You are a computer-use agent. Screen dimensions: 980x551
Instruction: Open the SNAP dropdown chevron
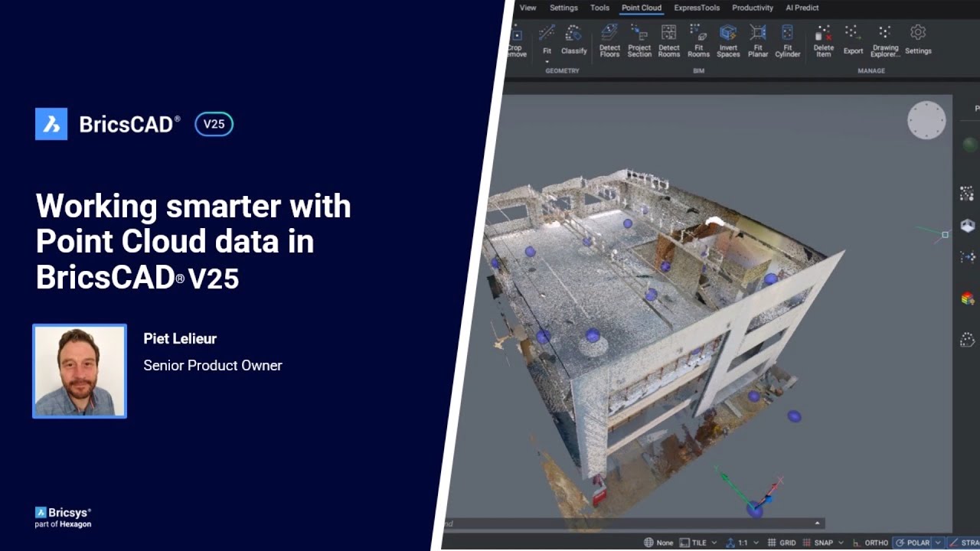[x=841, y=543]
